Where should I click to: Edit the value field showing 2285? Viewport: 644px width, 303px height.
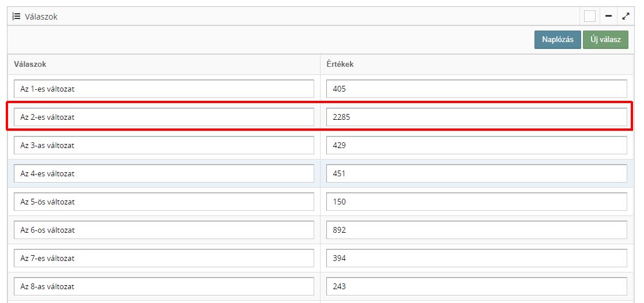pos(476,118)
